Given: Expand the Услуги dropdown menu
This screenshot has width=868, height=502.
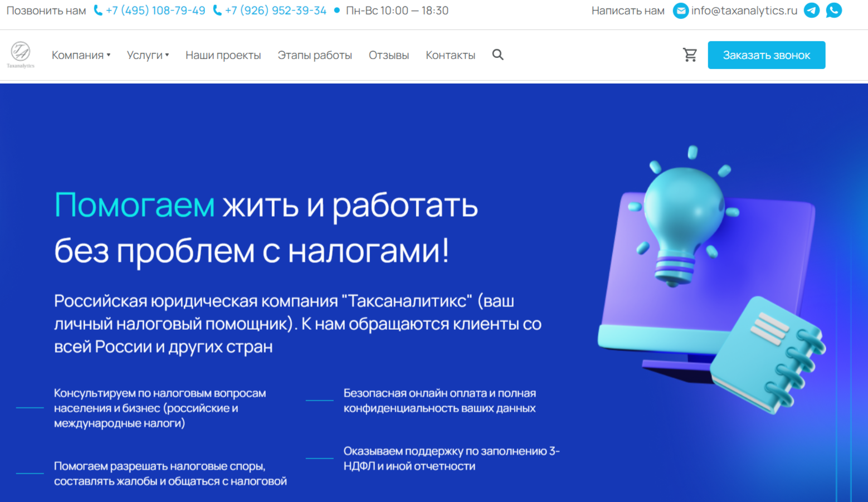Looking at the screenshot, I should click(x=148, y=55).
